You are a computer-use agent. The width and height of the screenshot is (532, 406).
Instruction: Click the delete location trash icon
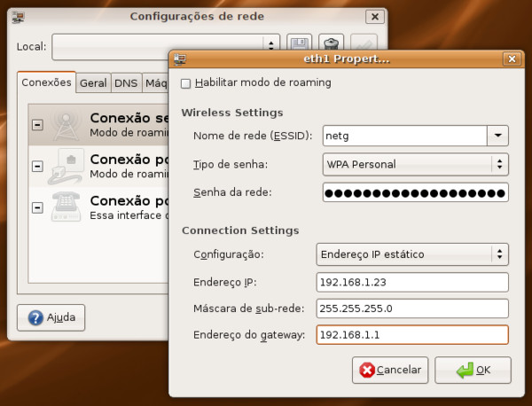pos(331,43)
